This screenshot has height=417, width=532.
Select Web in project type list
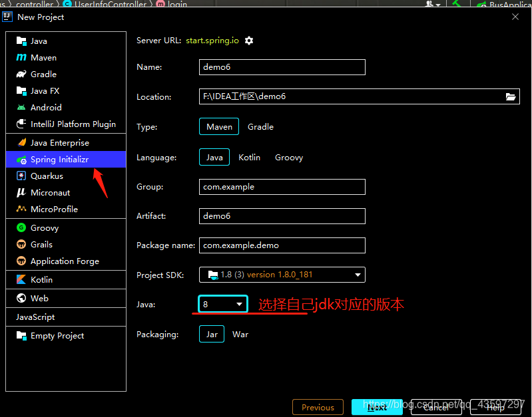66,298
